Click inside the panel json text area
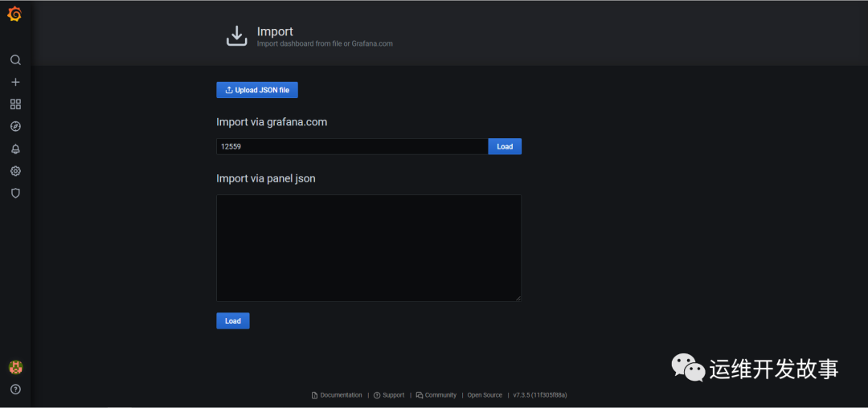This screenshot has height=408, width=868. (369, 247)
